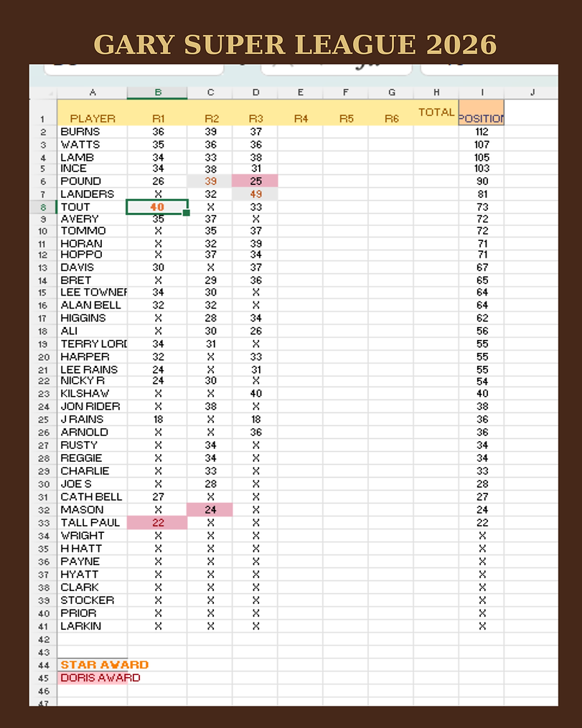Screen dimensions: 582x728
Task: Select column F header
Action: (345, 93)
